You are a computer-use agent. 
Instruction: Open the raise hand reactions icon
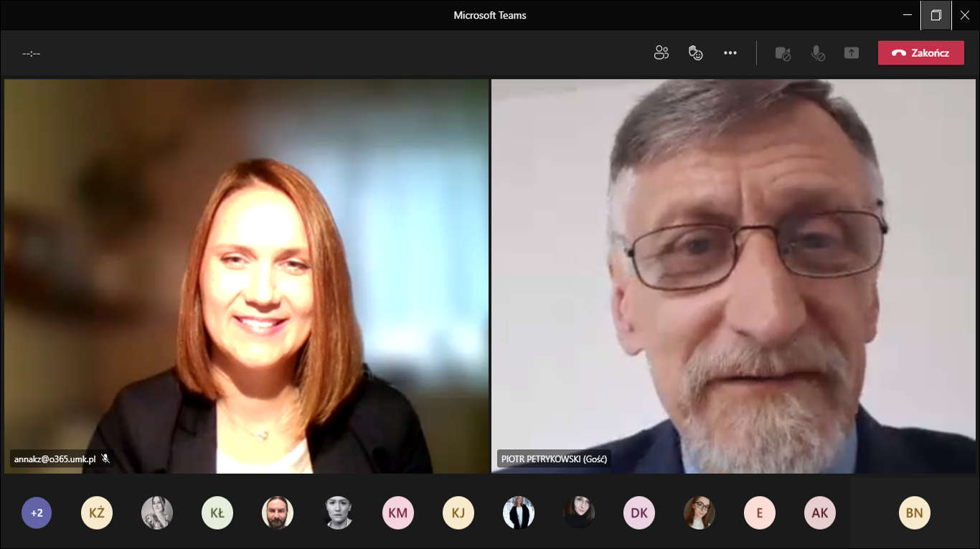[695, 52]
